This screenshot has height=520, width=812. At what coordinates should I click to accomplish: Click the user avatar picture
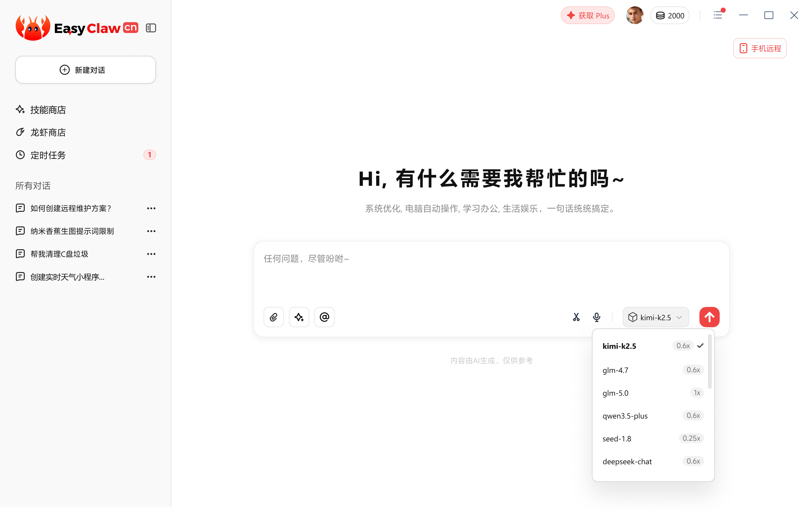pos(634,15)
